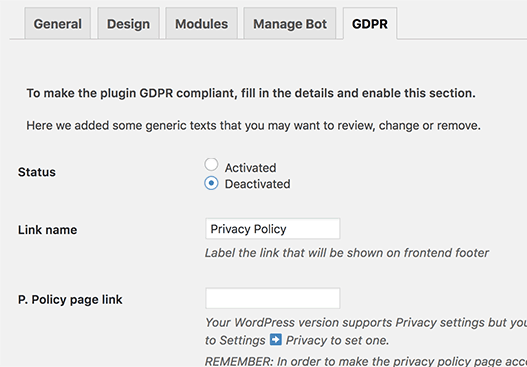Select the Activated status radio button
This screenshot has height=367, width=527.
[x=211, y=165]
